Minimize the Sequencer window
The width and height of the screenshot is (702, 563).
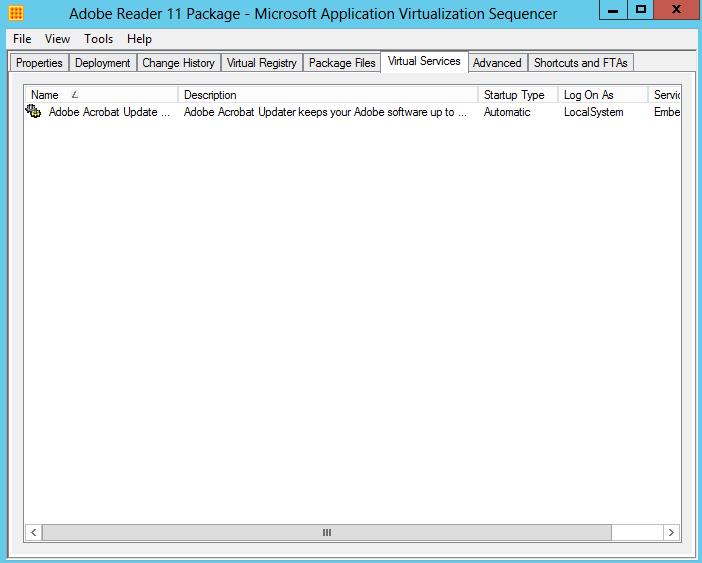point(613,10)
